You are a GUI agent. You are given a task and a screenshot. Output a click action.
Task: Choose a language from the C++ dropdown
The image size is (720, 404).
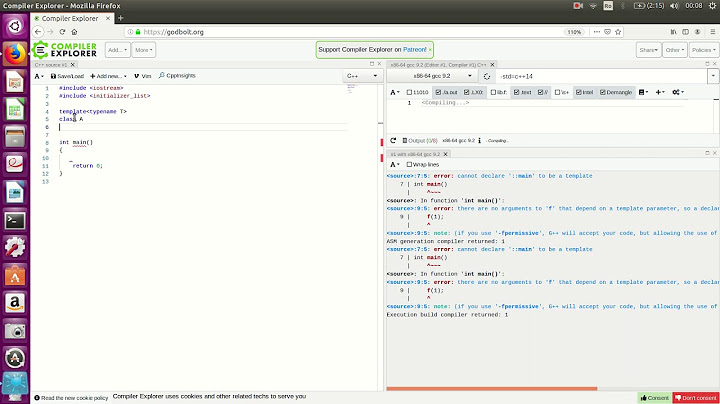[x=361, y=76]
